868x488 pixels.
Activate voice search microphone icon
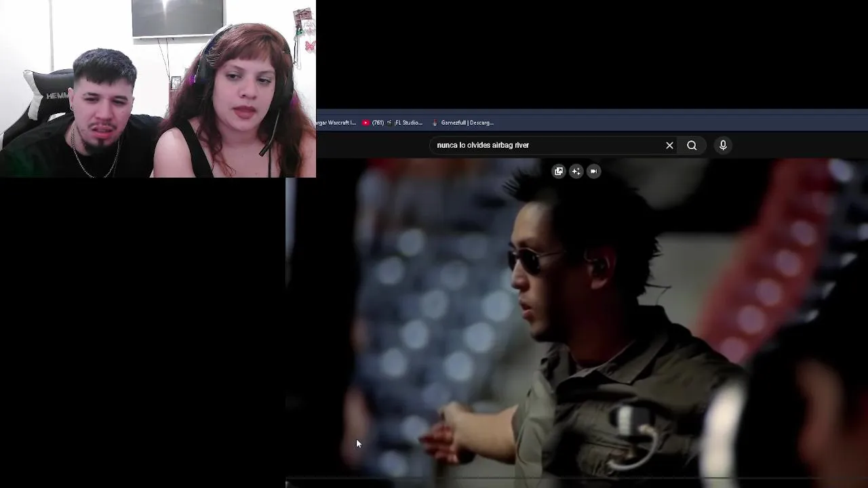[x=723, y=145]
